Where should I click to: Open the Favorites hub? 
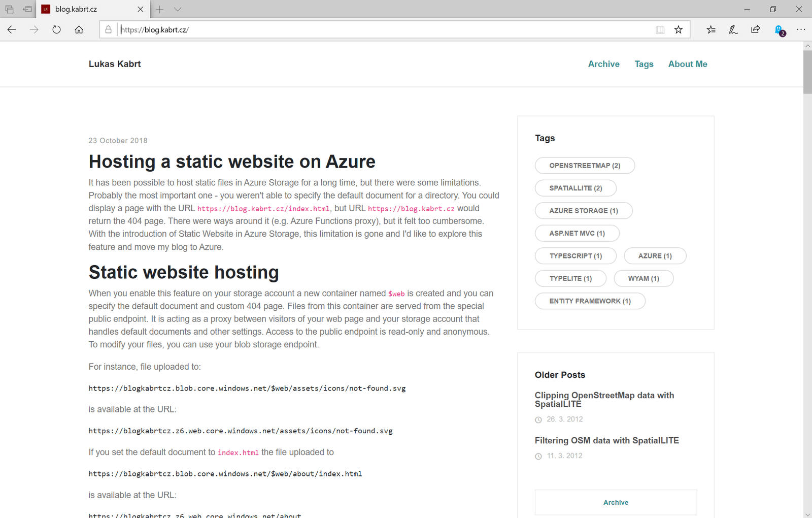711,29
